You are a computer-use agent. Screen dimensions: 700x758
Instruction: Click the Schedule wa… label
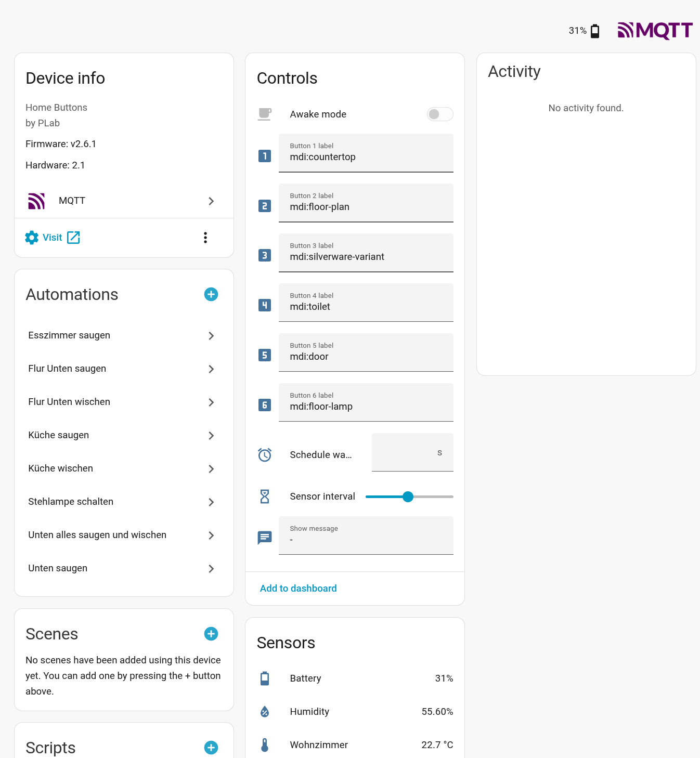tap(321, 455)
